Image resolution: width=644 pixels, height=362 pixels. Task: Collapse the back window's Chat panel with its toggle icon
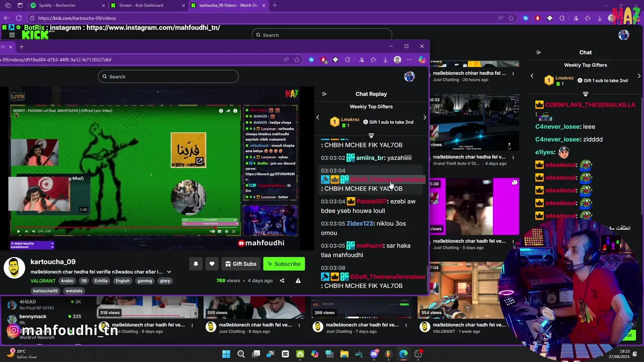pos(538,52)
